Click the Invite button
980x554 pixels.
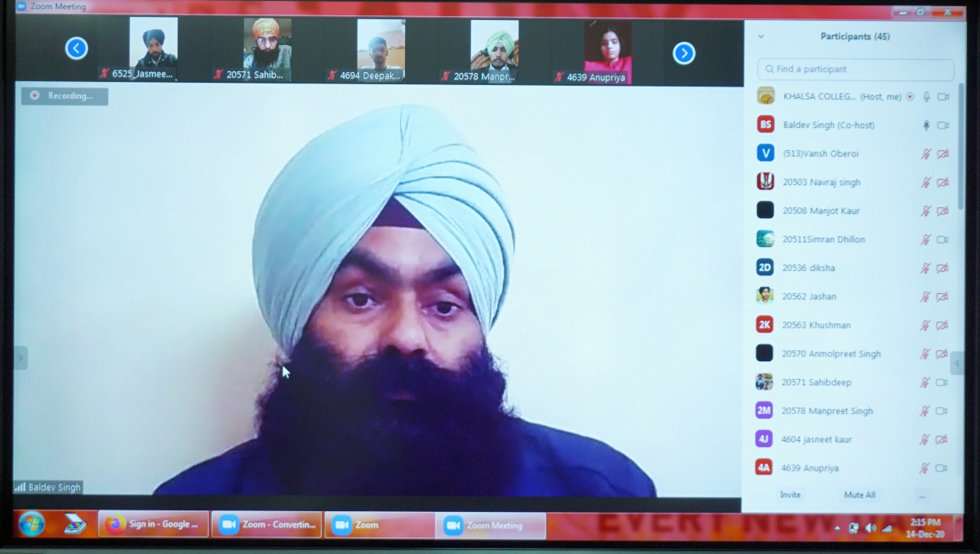[x=790, y=495]
